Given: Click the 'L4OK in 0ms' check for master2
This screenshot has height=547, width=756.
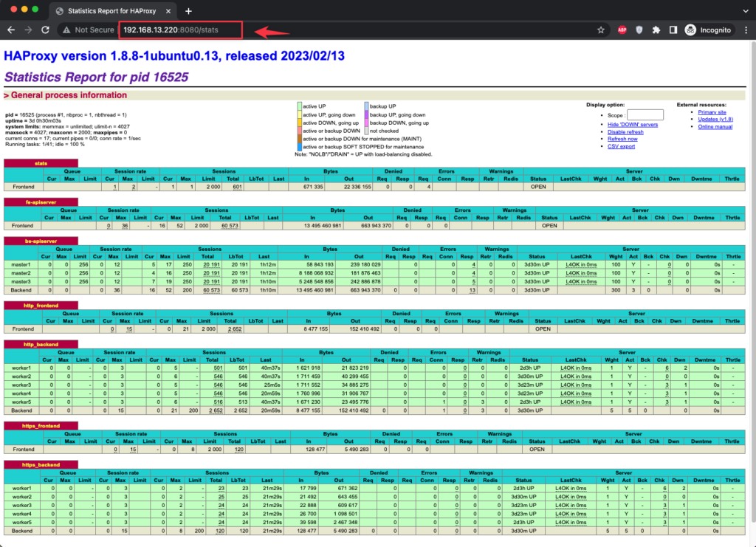Looking at the screenshot, I should pyautogui.click(x=581, y=273).
